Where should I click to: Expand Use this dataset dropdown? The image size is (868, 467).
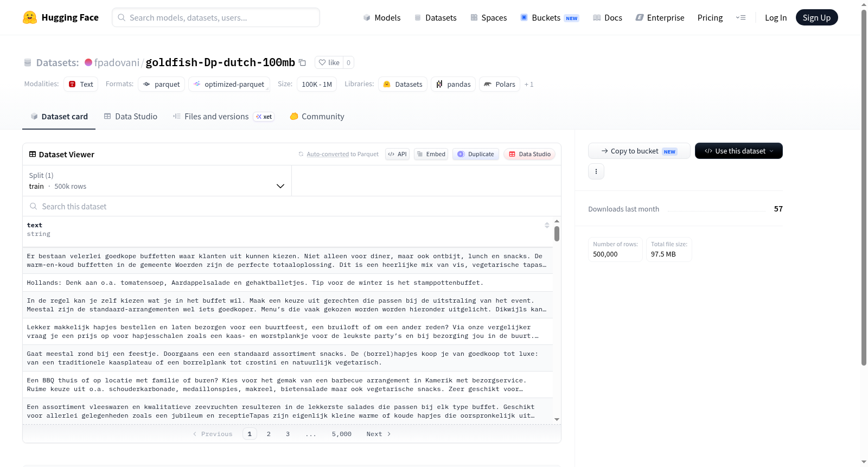tap(739, 151)
